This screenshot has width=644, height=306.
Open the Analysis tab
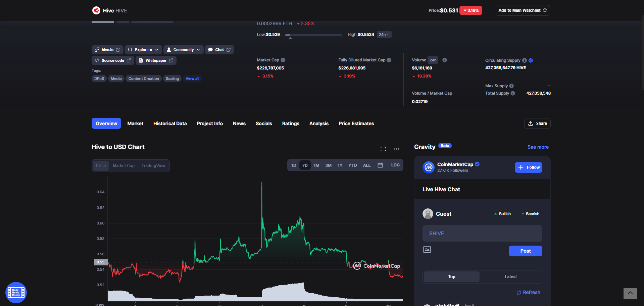(319, 123)
